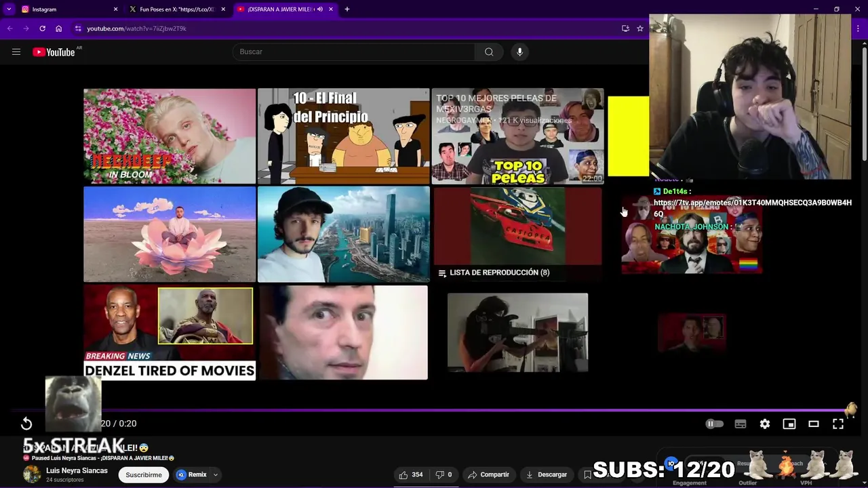
Task: Close the Fun Poses en X tab
Action: coord(223,9)
